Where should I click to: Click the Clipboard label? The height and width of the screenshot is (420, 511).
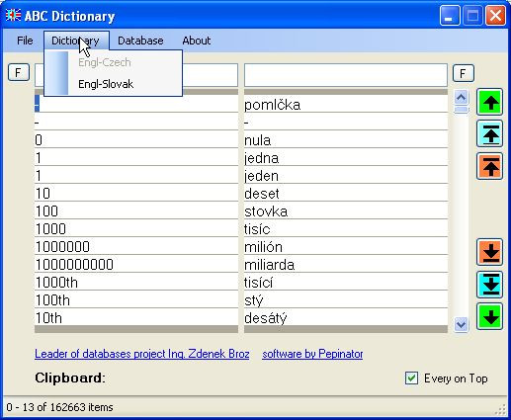point(70,378)
